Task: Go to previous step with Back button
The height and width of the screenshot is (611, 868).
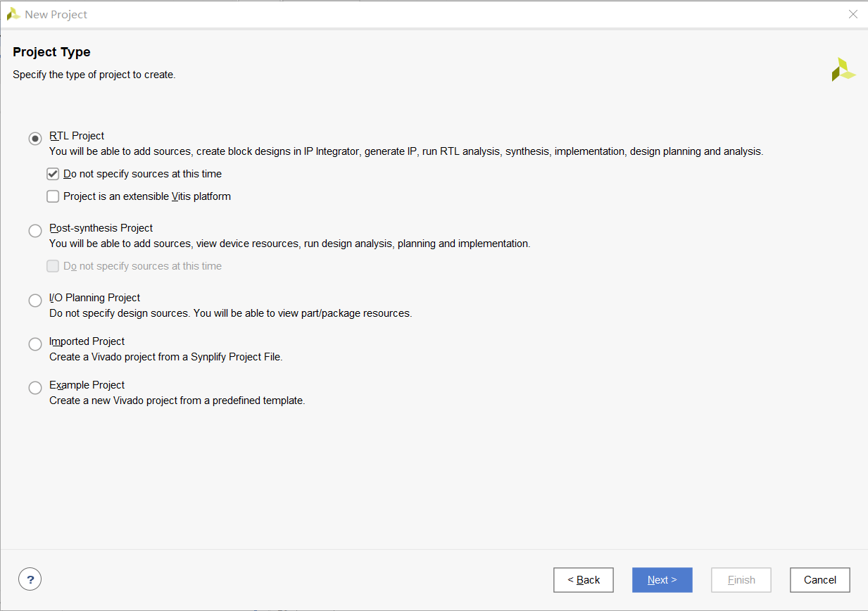Action: [x=583, y=580]
